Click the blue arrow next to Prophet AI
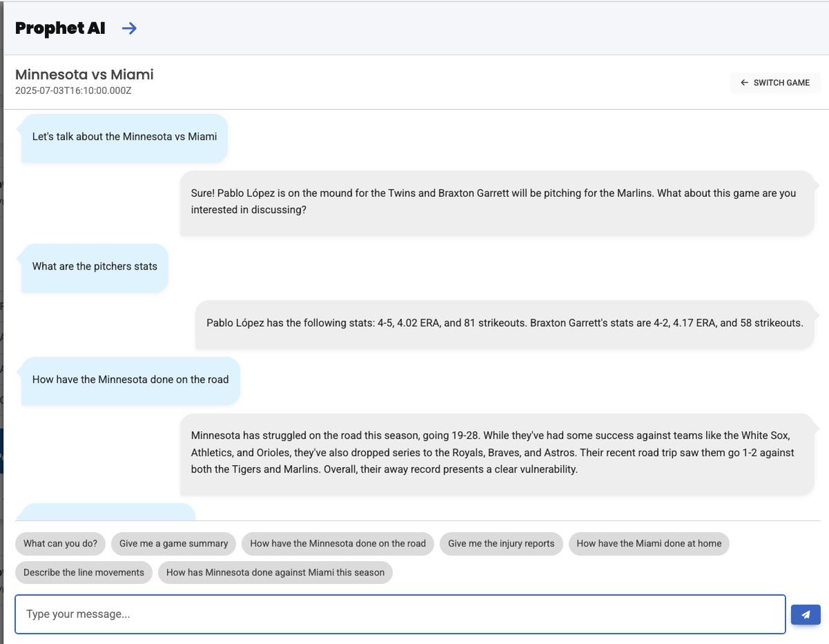 pyautogui.click(x=128, y=28)
